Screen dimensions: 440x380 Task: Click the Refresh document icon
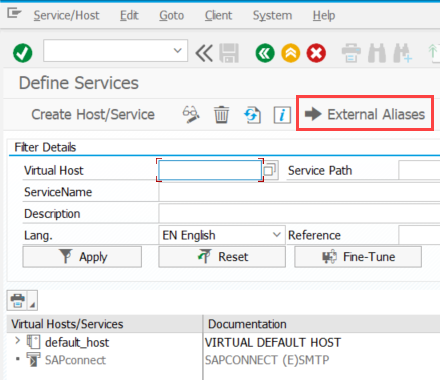point(252,115)
